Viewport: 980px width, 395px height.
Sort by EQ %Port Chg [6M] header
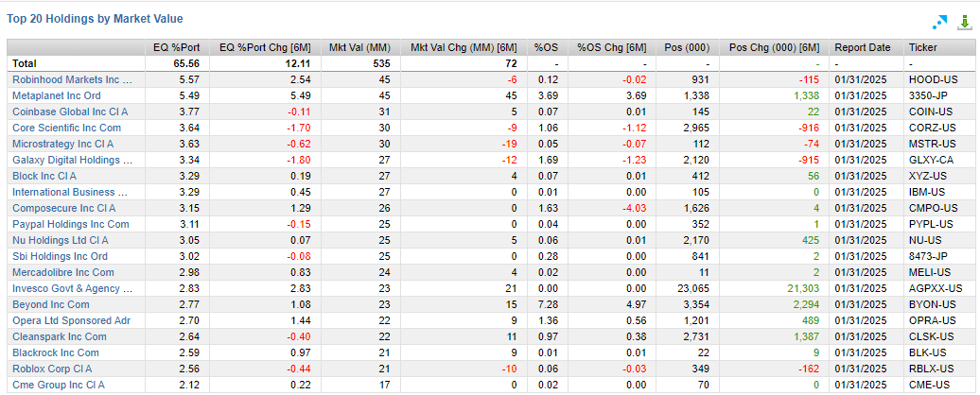(x=266, y=47)
